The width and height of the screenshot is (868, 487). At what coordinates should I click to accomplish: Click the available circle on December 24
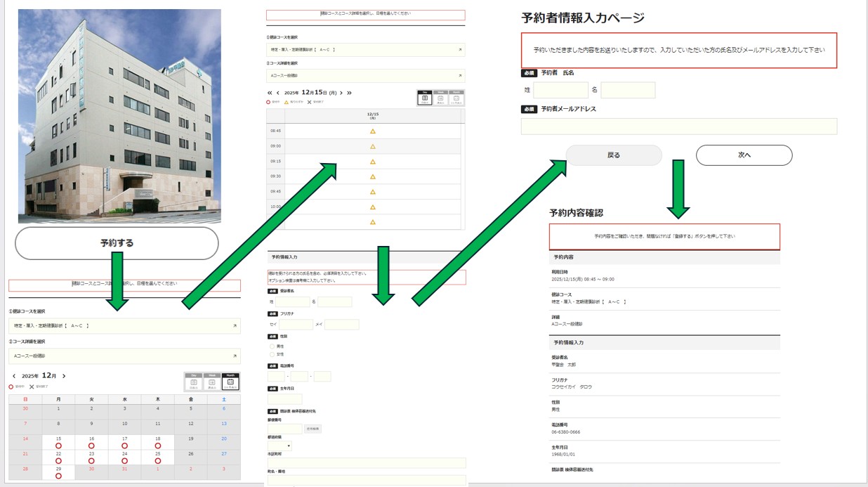tap(124, 461)
